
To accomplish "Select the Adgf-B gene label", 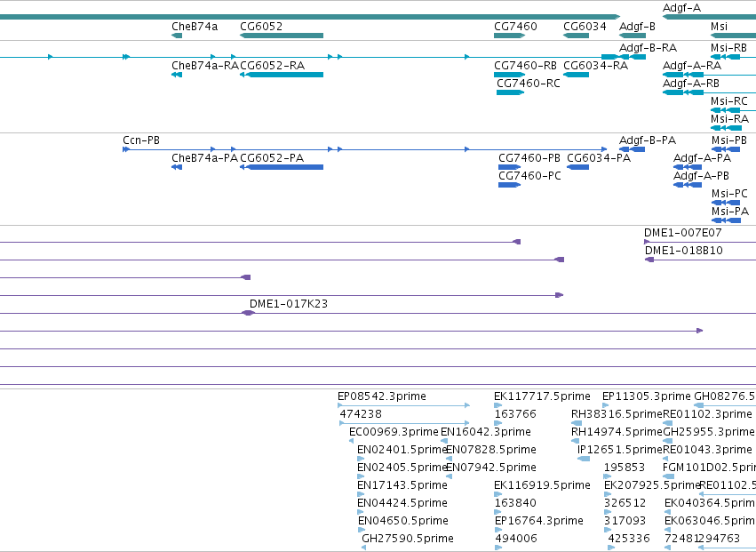I will point(637,27).
